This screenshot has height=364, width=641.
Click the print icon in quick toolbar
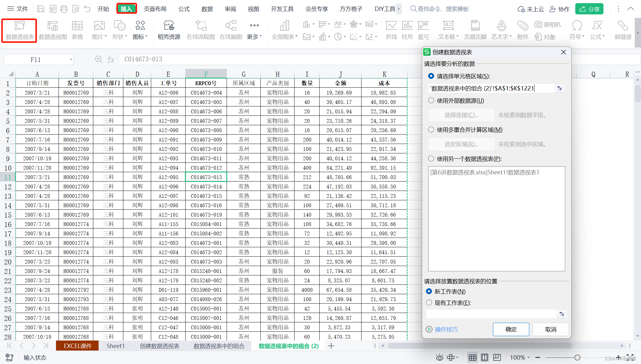[x=64, y=9]
